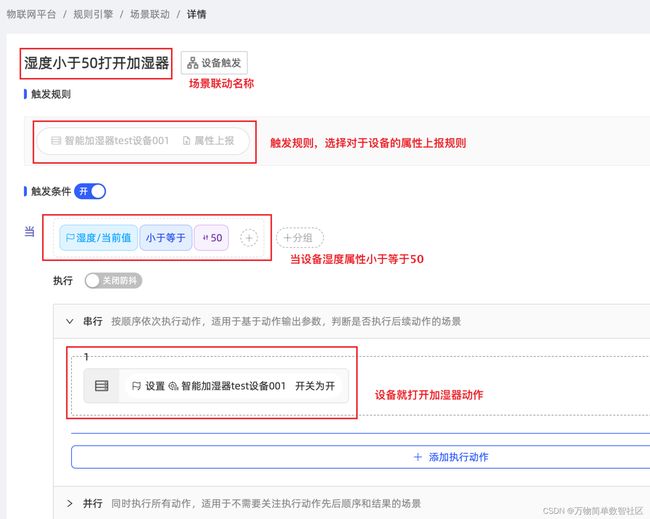Screen dimensions: 650x519
Task: Toggle the 触发条件 switch off
Action: [90, 191]
